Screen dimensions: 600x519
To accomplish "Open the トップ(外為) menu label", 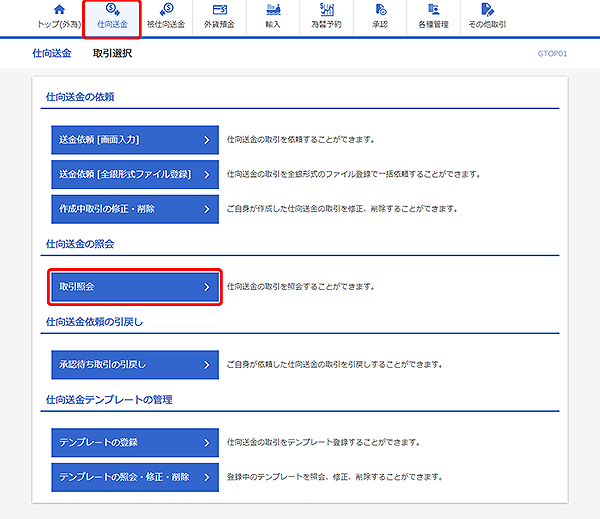I will (x=59, y=24).
